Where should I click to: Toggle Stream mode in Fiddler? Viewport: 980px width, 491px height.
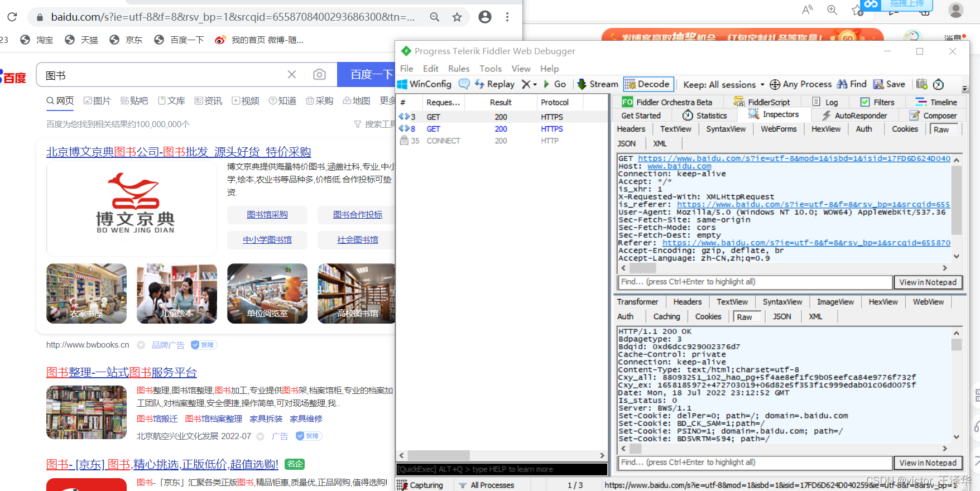click(598, 84)
